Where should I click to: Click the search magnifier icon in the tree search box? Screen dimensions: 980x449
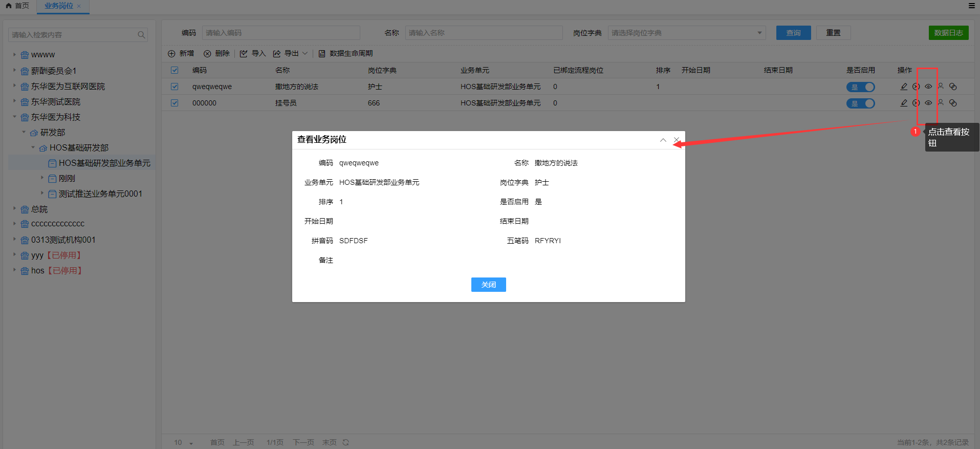141,35
